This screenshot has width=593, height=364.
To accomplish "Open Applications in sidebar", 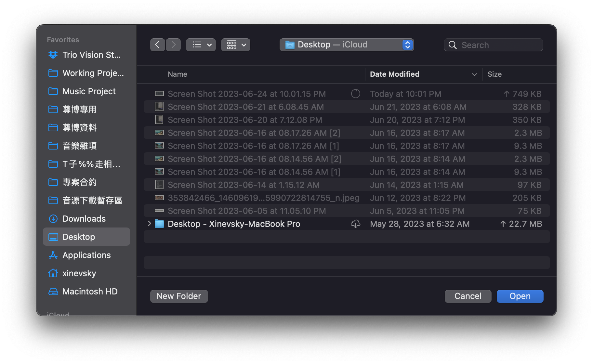I will tap(86, 255).
